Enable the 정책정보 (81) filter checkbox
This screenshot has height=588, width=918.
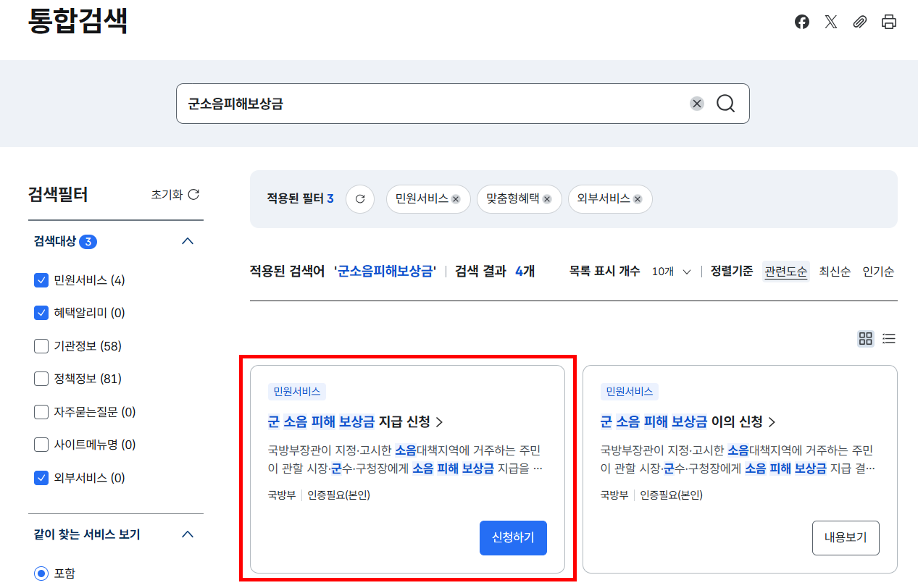[41, 379]
